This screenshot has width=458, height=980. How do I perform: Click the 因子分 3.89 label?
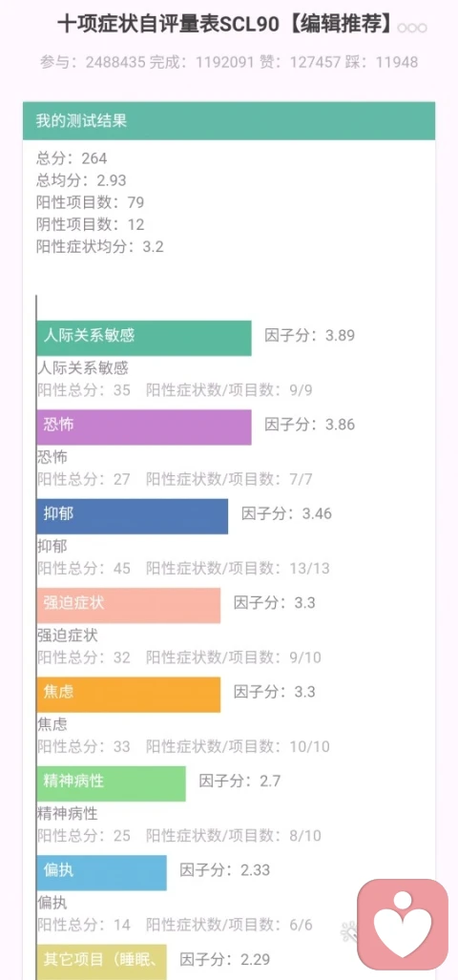click(x=310, y=335)
